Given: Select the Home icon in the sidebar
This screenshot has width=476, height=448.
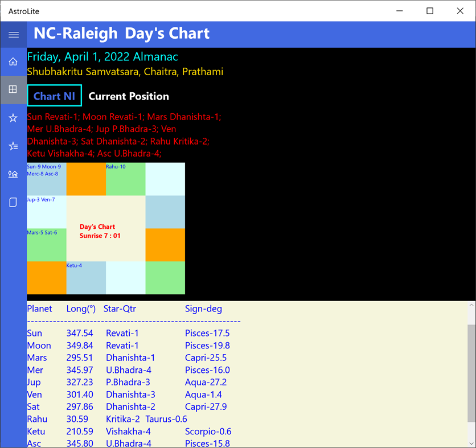Looking at the screenshot, I should 13,61.
